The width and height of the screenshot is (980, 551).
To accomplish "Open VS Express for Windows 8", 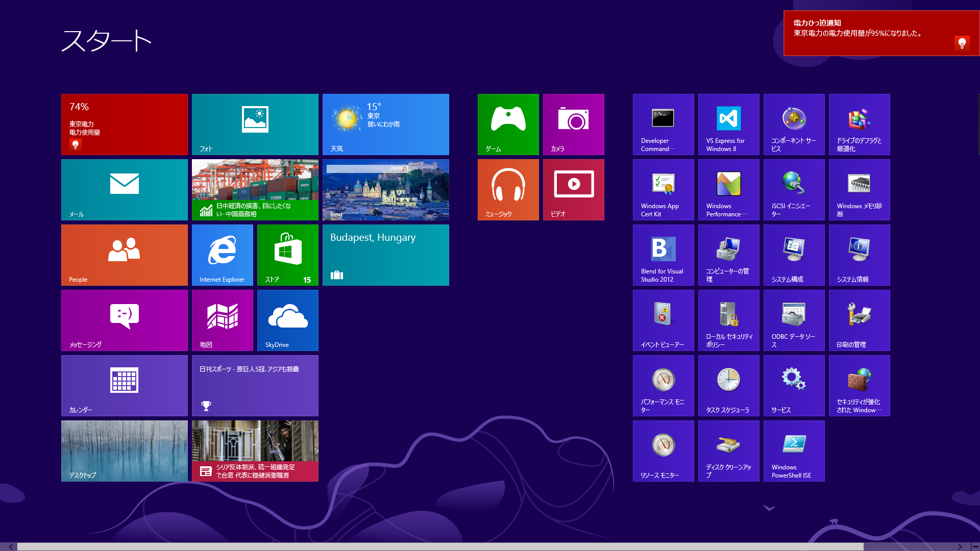I will tap(728, 124).
